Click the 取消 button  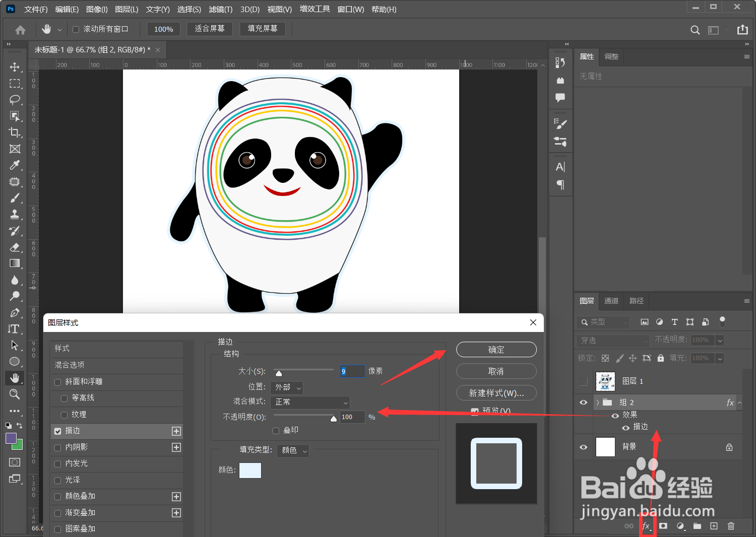tap(496, 371)
